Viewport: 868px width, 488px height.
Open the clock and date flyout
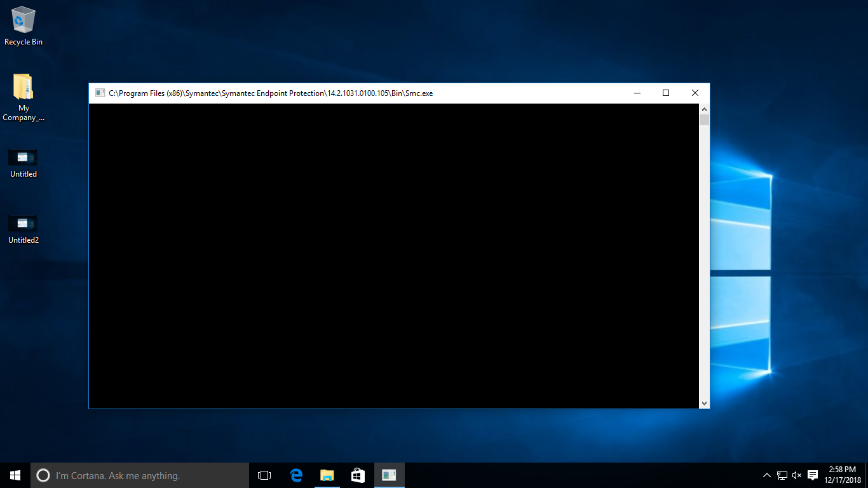pos(842,475)
